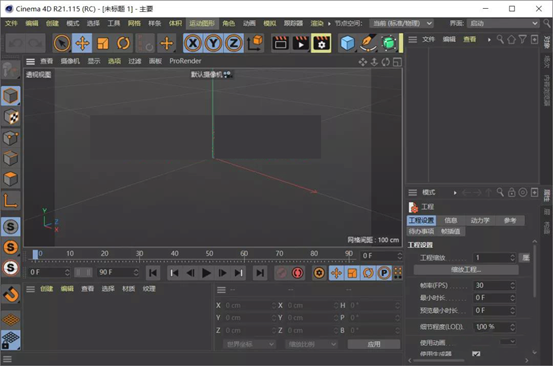The width and height of the screenshot is (553, 366).
Task: Switch to the 信息 tab
Action: (451, 220)
